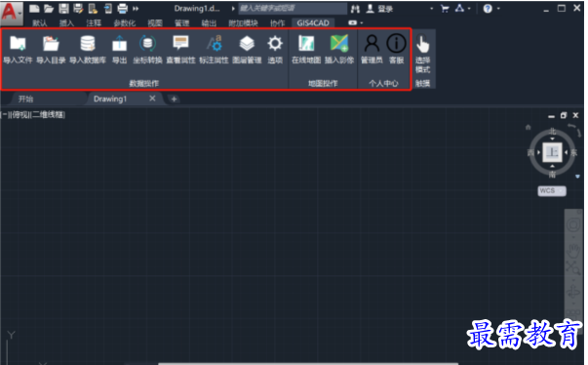Click the steering wheel in navigation bar
Screen dimensions: 588x365
pos(573,225)
